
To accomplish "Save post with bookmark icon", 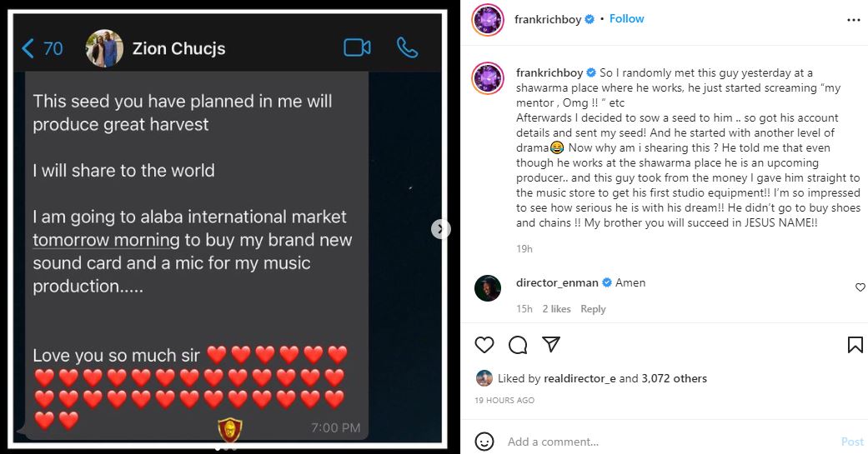I will 855,345.
